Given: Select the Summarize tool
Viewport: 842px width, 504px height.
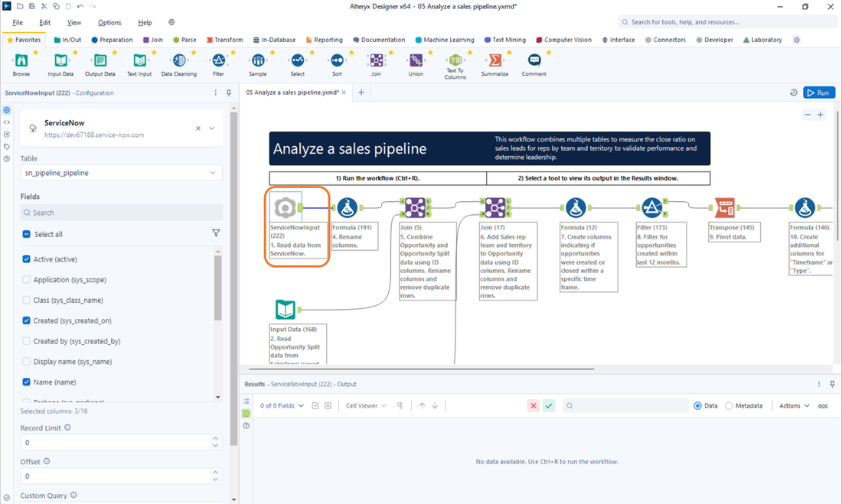Looking at the screenshot, I should point(494,61).
